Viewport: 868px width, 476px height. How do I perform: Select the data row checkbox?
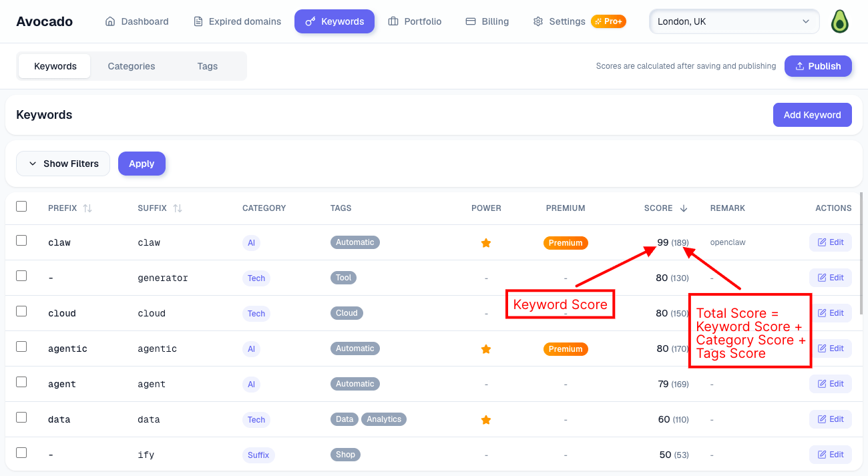pos(21,417)
